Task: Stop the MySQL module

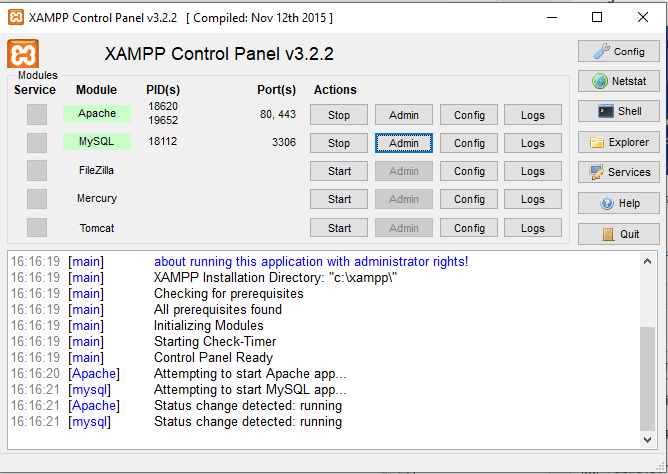Action: click(339, 143)
